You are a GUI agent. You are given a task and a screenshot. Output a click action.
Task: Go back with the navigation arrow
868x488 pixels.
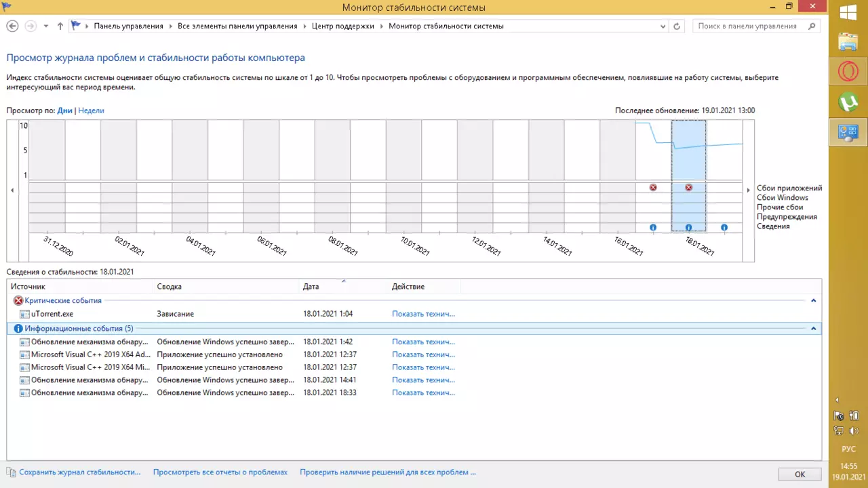coord(12,26)
